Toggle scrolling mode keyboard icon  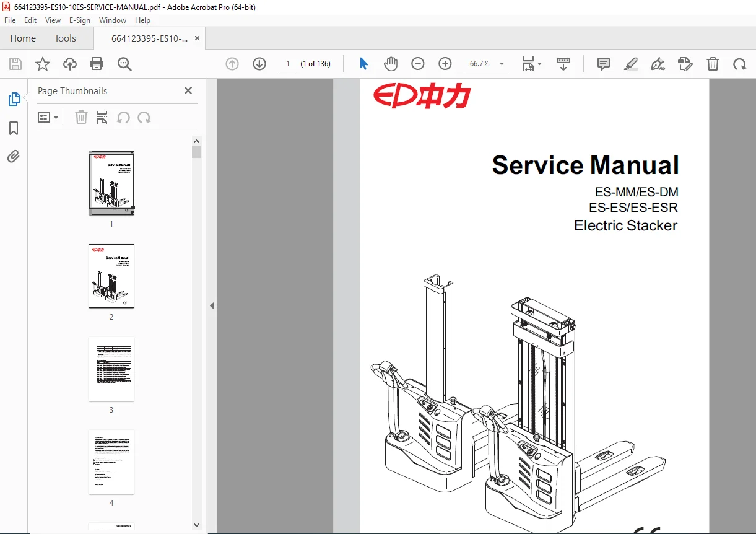point(563,64)
